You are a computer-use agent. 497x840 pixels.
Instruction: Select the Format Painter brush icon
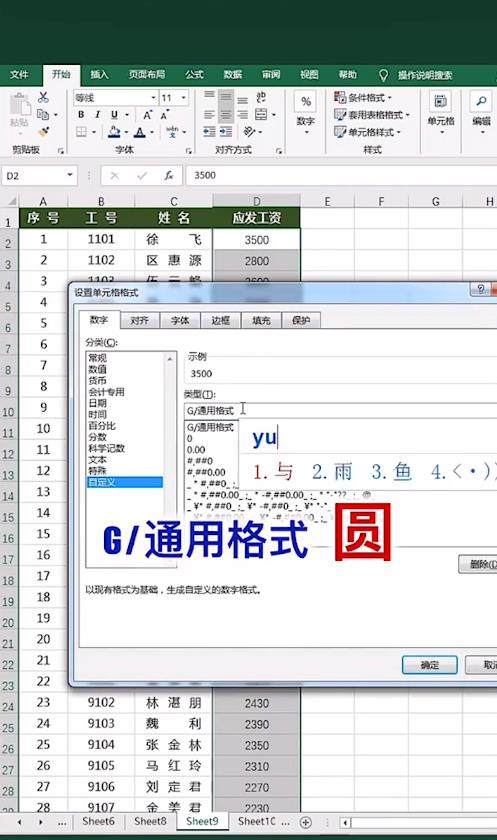click(43, 131)
